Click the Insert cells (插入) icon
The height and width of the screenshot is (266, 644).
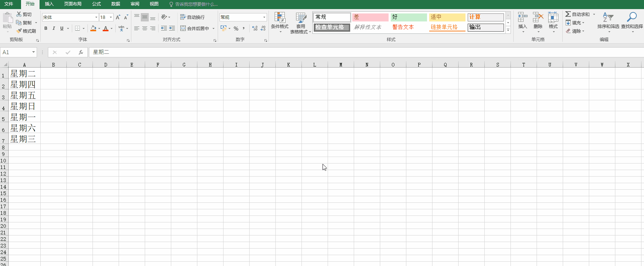522,17
